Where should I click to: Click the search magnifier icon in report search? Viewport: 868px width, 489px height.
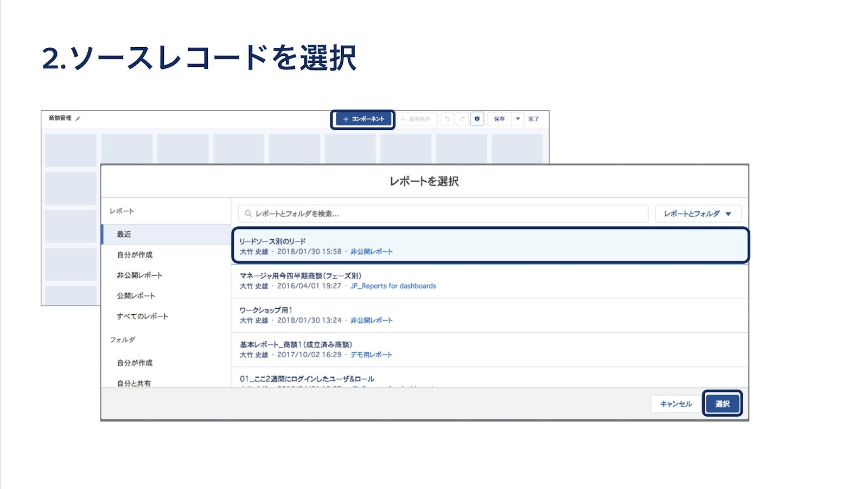click(248, 214)
